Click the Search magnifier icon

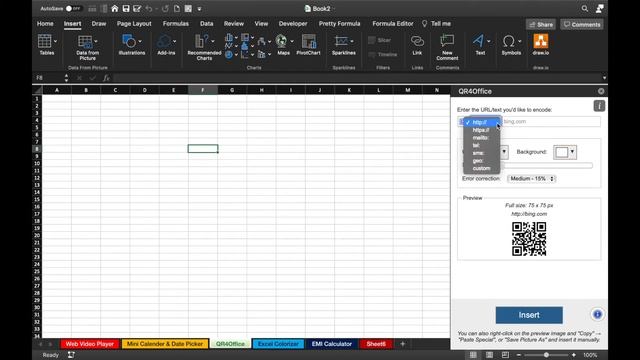(x=585, y=9)
